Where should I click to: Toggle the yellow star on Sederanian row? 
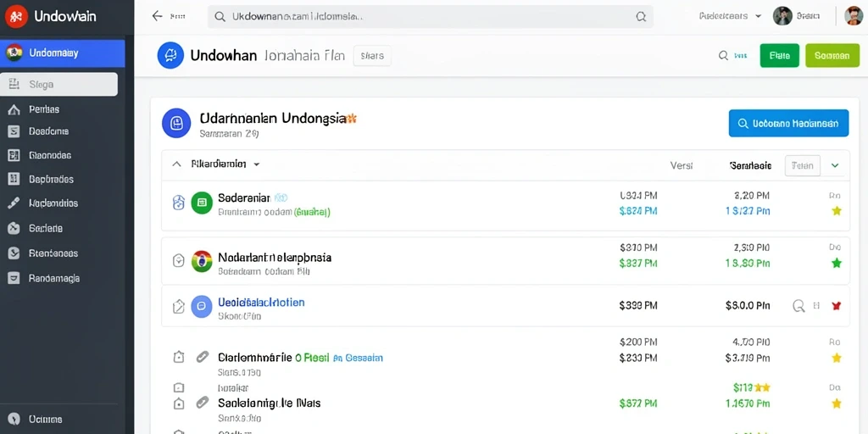[x=837, y=211]
